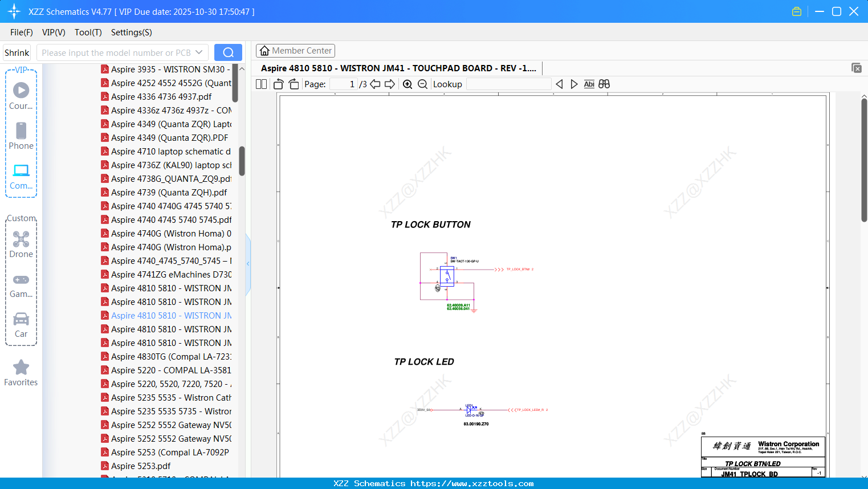Open the Drone category

[x=21, y=244]
